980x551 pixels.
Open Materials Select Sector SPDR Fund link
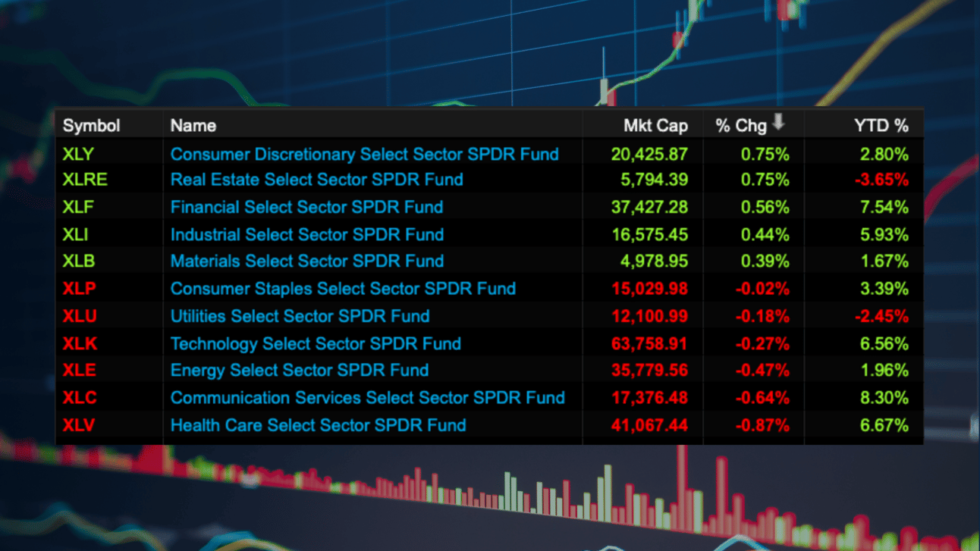306,261
